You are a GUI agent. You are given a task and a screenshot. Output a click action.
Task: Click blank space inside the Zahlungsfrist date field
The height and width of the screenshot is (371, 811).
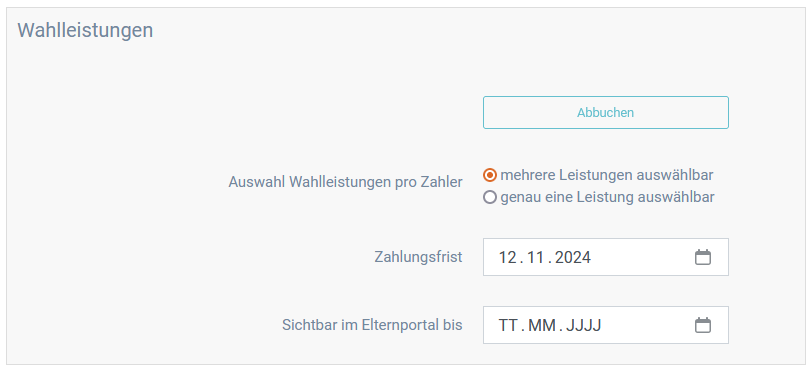[641, 257]
